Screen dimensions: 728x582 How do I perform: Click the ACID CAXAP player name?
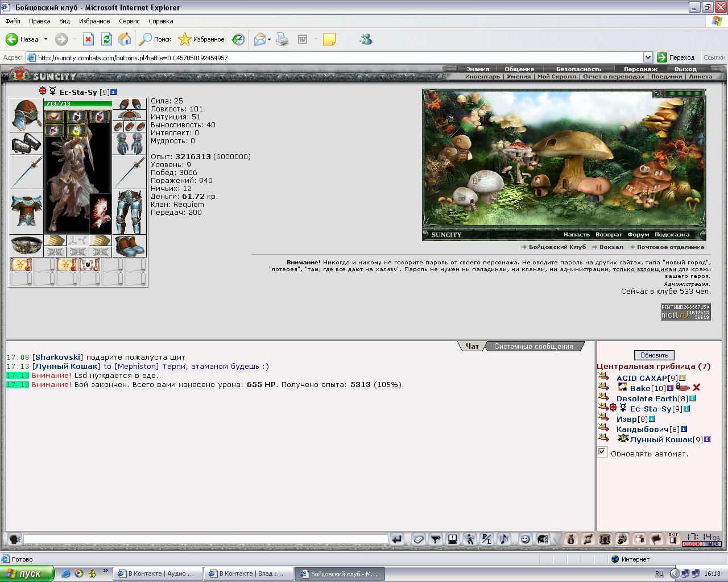(x=641, y=378)
